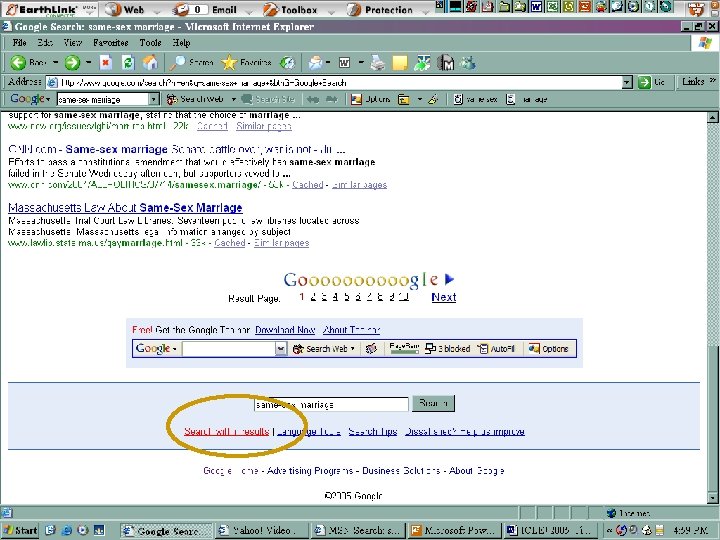Screen dimensions: 720x540
Task: Open the Language Tools link
Action: click(x=309, y=432)
